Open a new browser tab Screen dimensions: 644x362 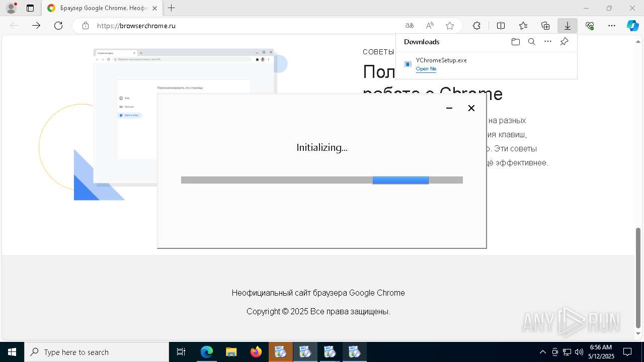pos(172,8)
